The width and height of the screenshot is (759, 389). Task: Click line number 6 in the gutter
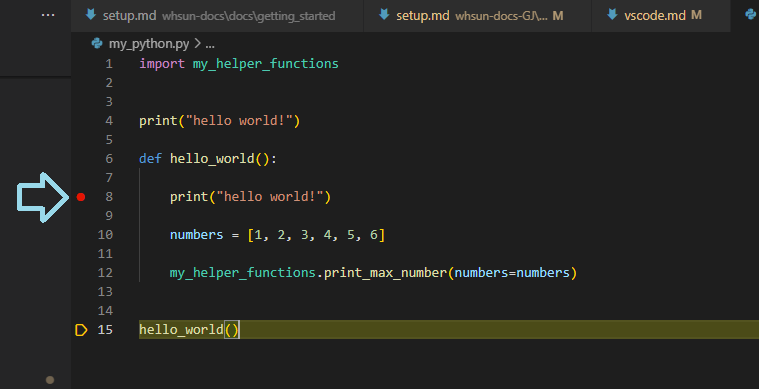click(x=109, y=159)
